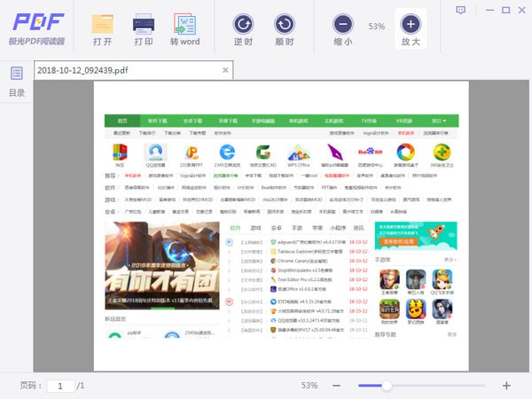Click the WPS Office icon in page
Screen dimensions: 532x399
(299, 153)
